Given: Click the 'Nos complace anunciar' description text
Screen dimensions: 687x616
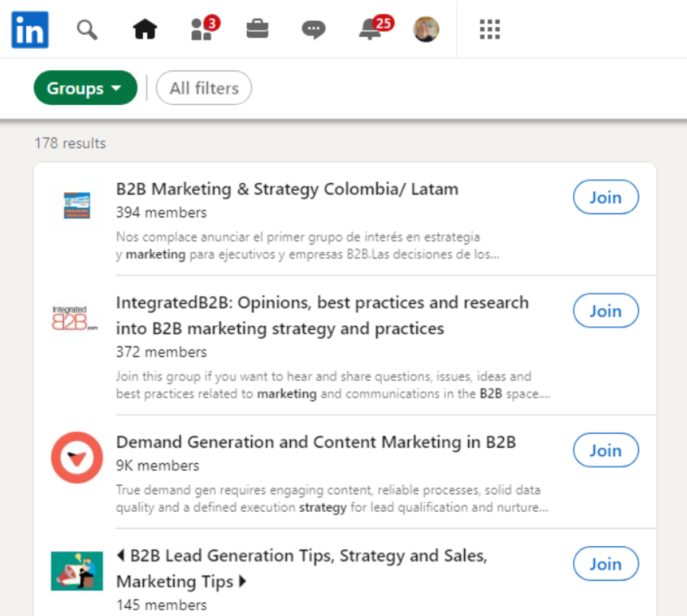Looking at the screenshot, I should pos(307,246).
